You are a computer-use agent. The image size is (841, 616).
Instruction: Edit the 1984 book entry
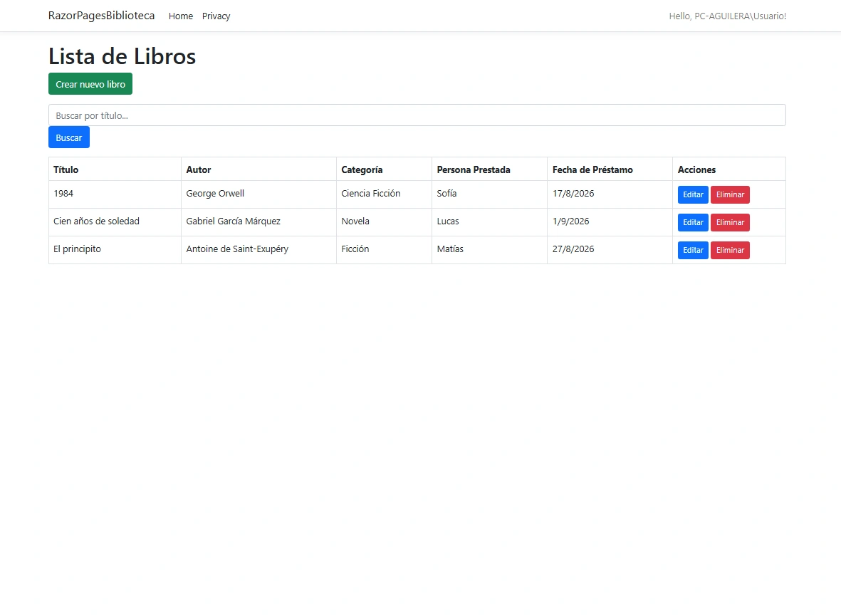click(x=693, y=195)
